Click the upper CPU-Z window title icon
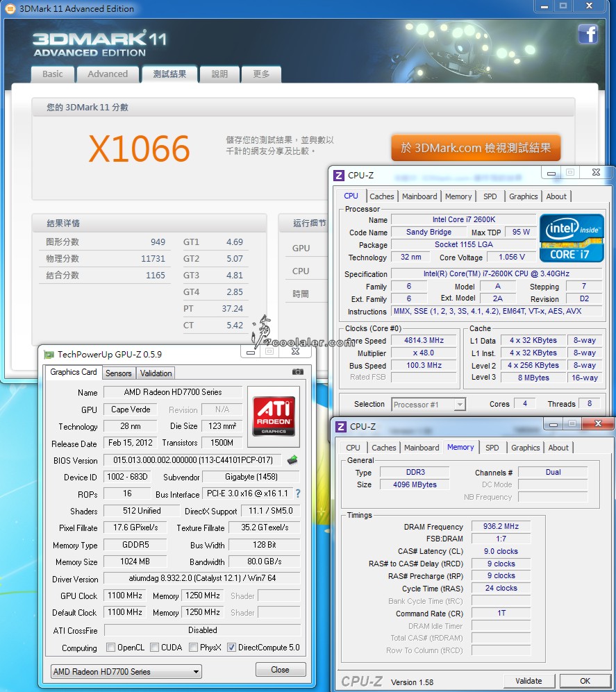This screenshot has width=616, height=692. [x=339, y=175]
